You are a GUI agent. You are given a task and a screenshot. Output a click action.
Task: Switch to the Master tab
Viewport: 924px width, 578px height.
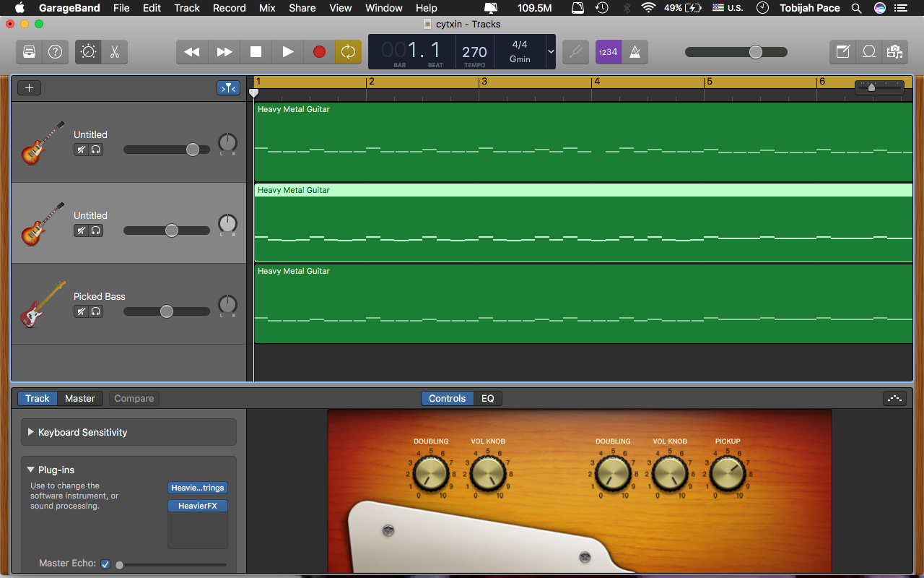click(x=79, y=398)
